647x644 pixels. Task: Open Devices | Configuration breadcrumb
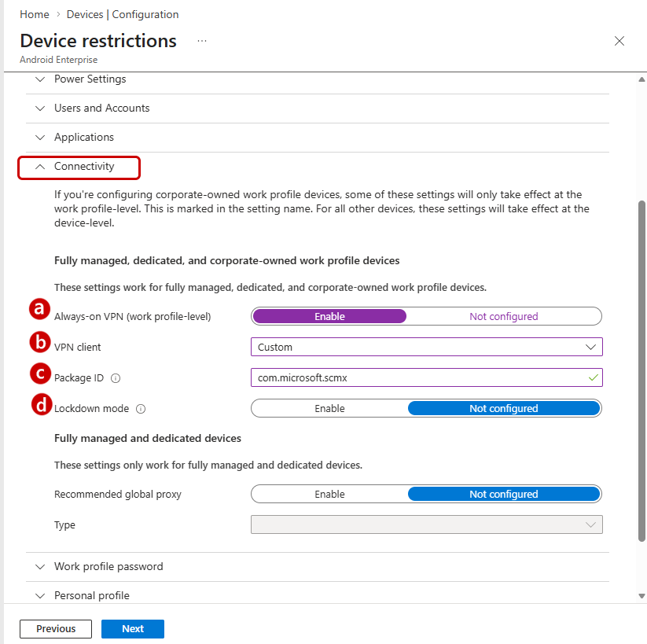[123, 14]
